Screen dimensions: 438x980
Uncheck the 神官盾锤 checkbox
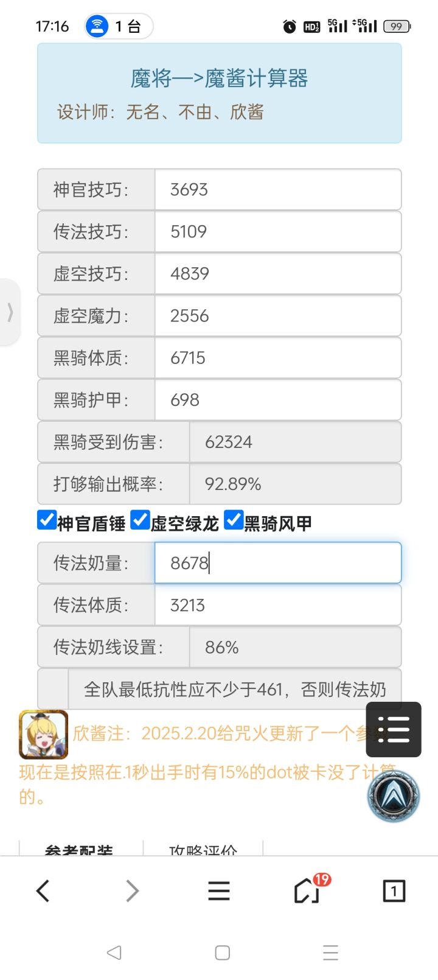[x=47, y=520]
